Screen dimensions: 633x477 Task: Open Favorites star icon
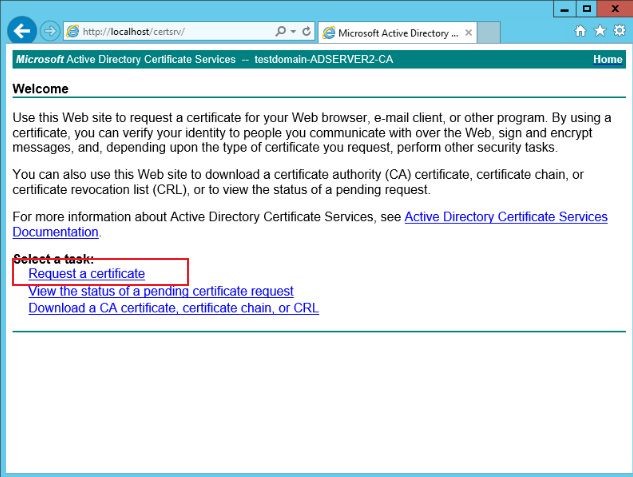click(x=600, y=31)
